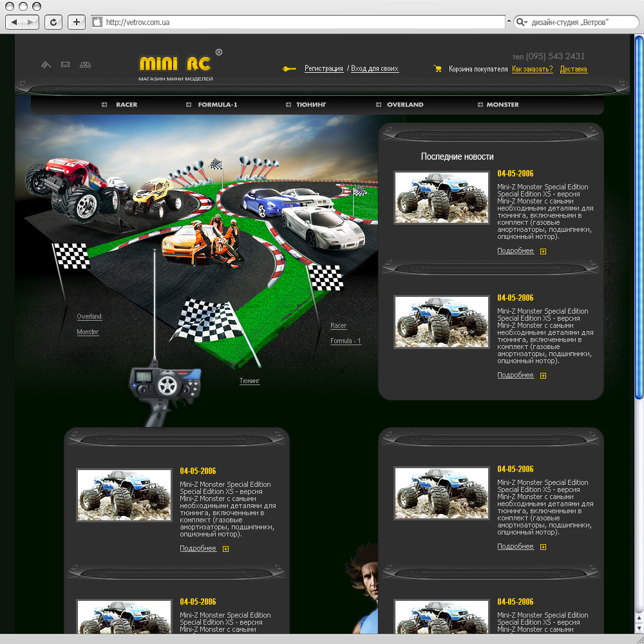This screenshot has height=644, width=644.
Task: Expand the yellow plus next to first news Подробнее
Action: pos(543,251)
